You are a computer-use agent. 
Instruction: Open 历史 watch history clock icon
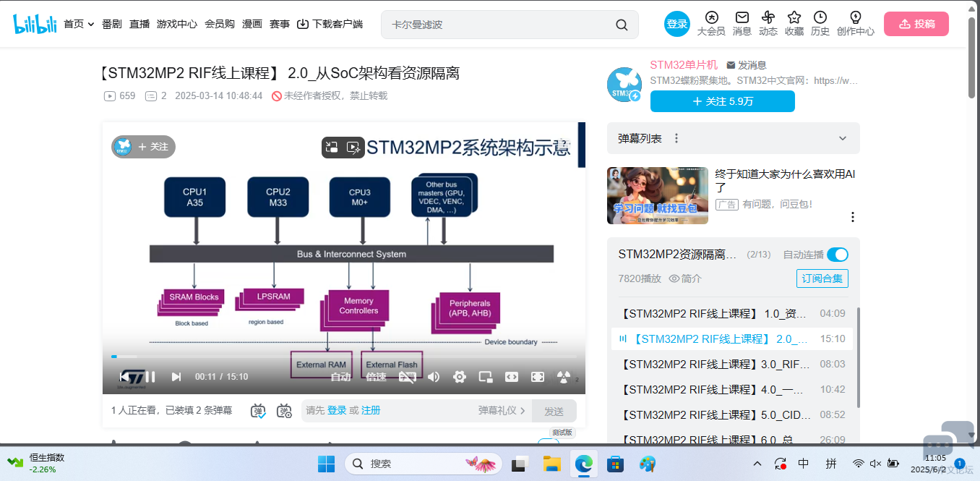point(820,17)
